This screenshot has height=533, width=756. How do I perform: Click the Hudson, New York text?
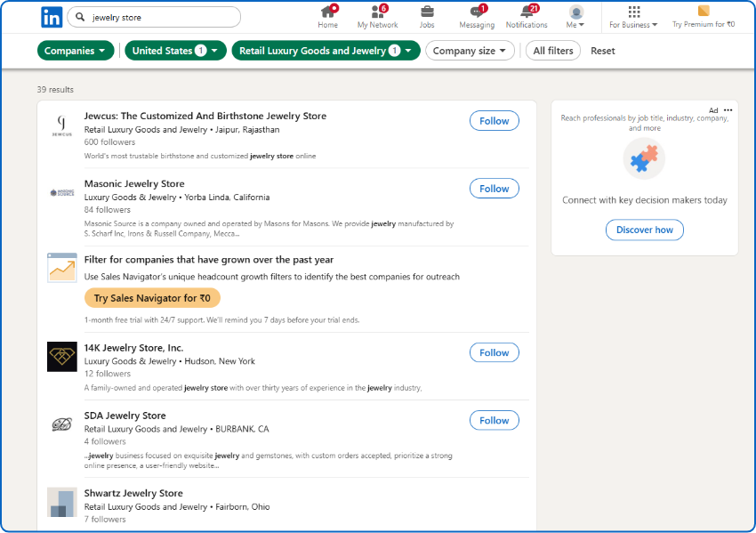220,361
